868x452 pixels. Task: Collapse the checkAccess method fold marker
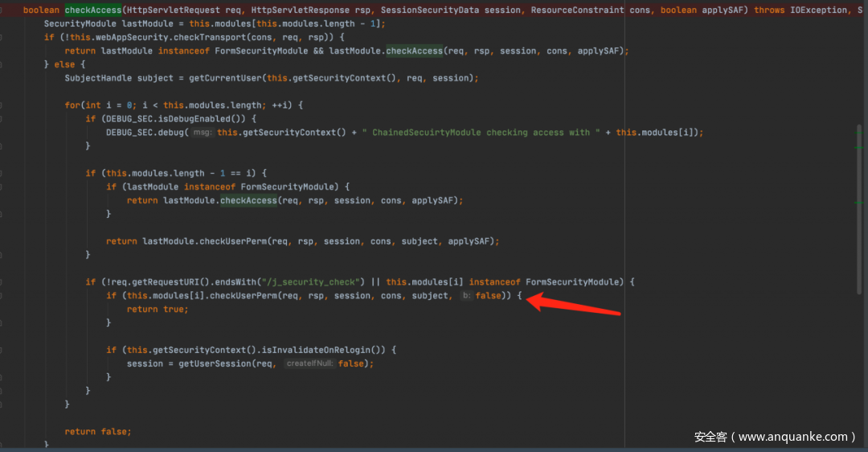(3, 10)
